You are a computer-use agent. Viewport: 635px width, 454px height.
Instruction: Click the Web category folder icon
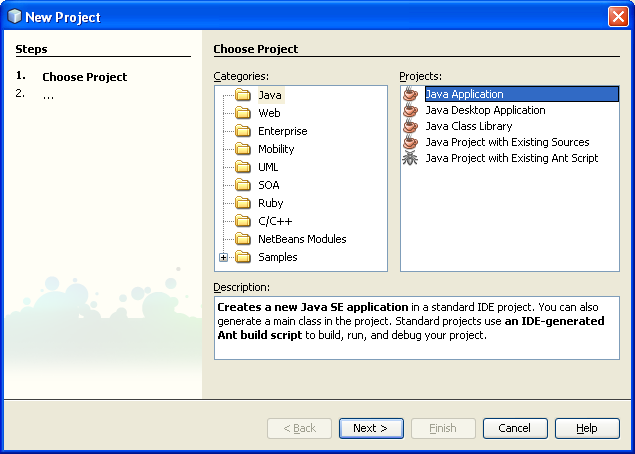[242, 113]
